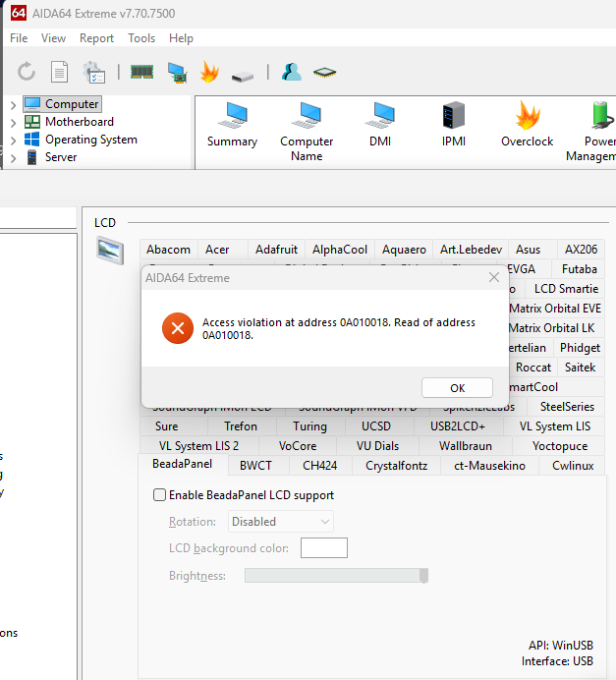Open the Rotation dropdown
This screenshot has width=616, height=680.
tap(280, 521)
